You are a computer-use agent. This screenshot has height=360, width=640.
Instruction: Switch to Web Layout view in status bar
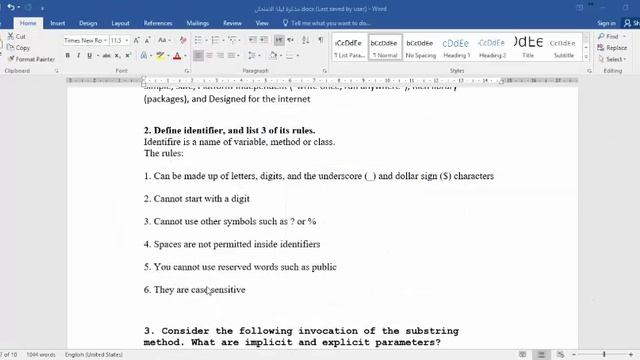tap(560, 354)
